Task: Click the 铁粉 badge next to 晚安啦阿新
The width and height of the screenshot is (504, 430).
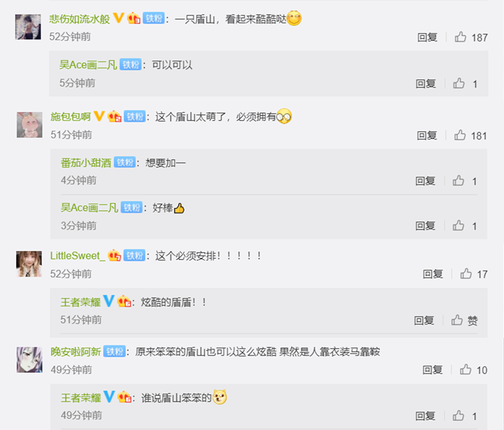Action: 114,352
